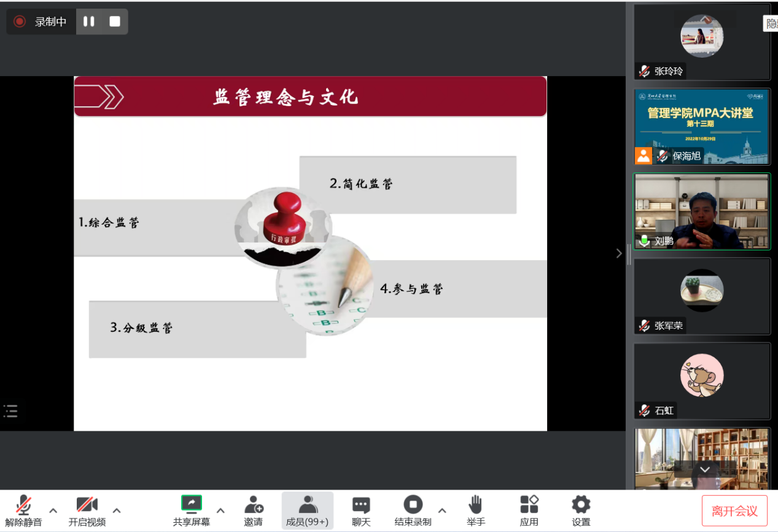Open the 聊天 chat panel
Screen dimensions: 778x532
click(x=361, y=511)
